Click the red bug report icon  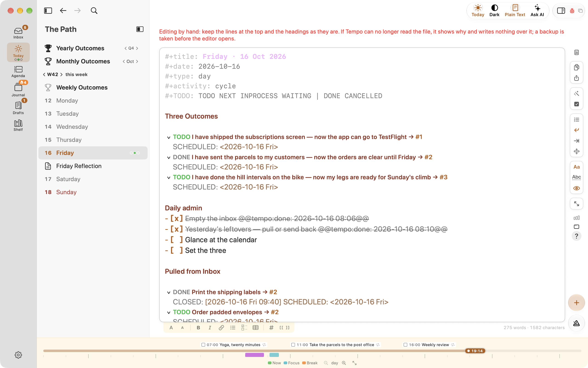click(x=572, y=11)
